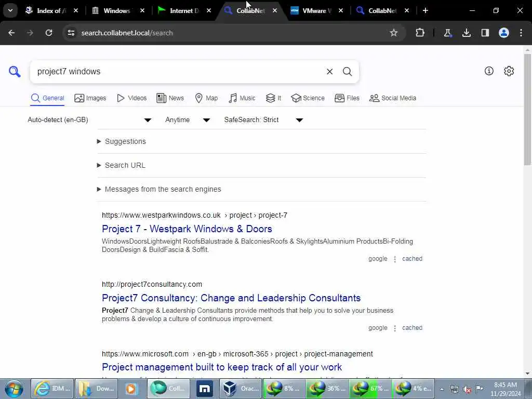The height and width of the screenshot is (399, 532).
Task: Expand the Suggestions section
Action: point(122,141)
